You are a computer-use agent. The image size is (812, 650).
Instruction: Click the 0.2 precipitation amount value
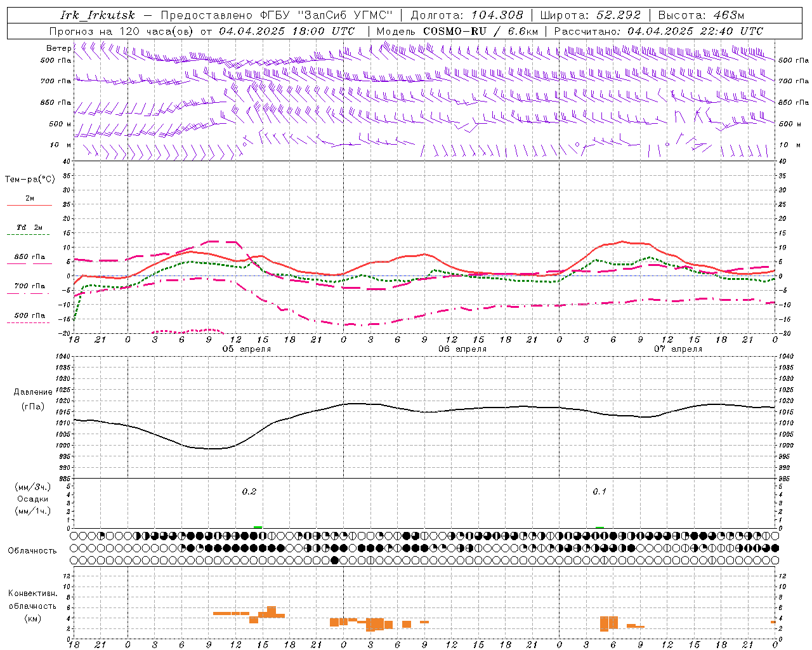249,492
